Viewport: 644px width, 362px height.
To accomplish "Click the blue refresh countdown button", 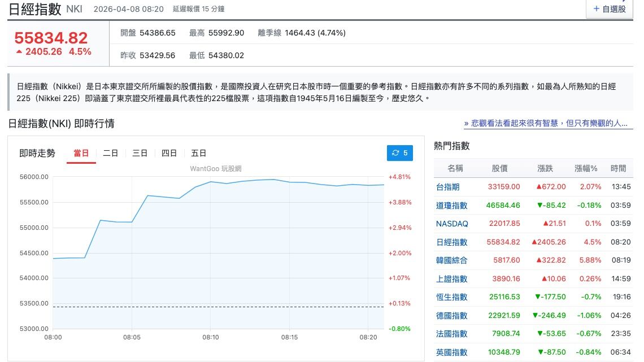I will coord(400,153).
